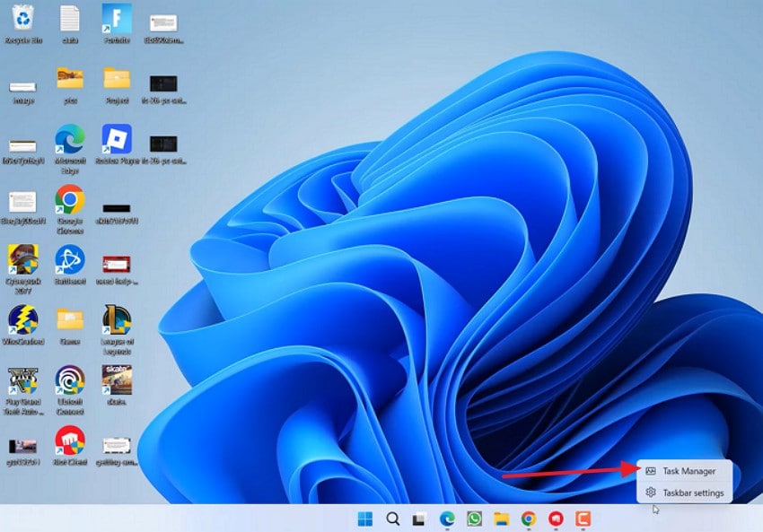Screen dimensions: 763x532
Task: Click the Google Chrome taskbar icon
Action: (529, 519)
